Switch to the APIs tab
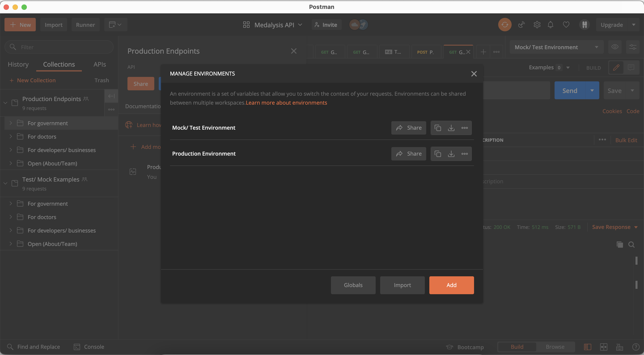This screenshot has height=355, width=644. [100, 64]
